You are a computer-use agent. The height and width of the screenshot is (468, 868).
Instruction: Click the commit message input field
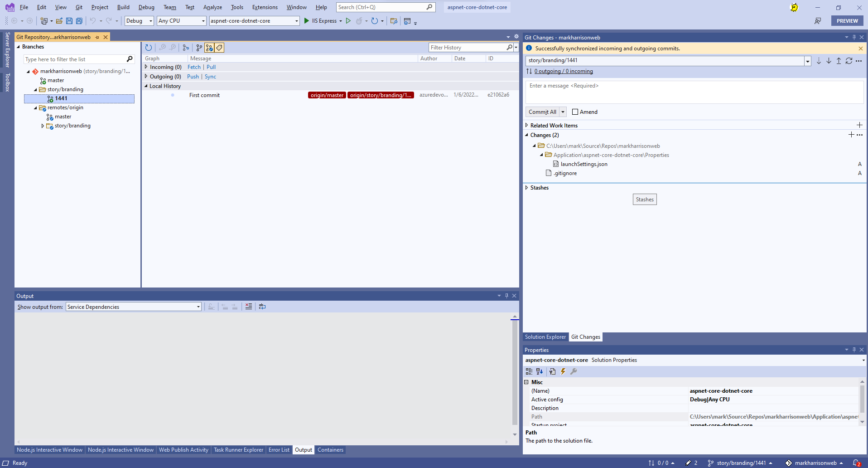click(x=694, y=92)
